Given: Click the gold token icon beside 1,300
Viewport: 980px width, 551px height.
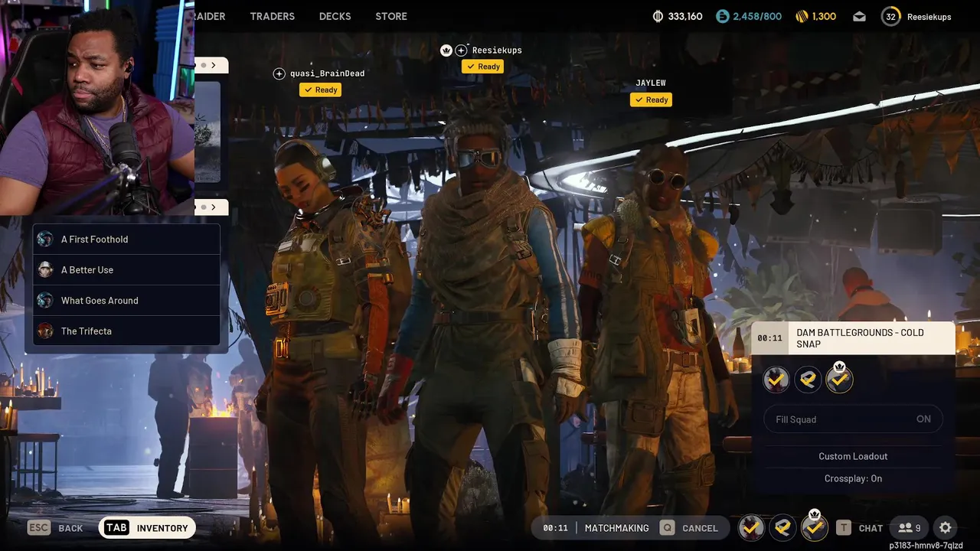Looking at the screenshot, I should pos(802,16).
